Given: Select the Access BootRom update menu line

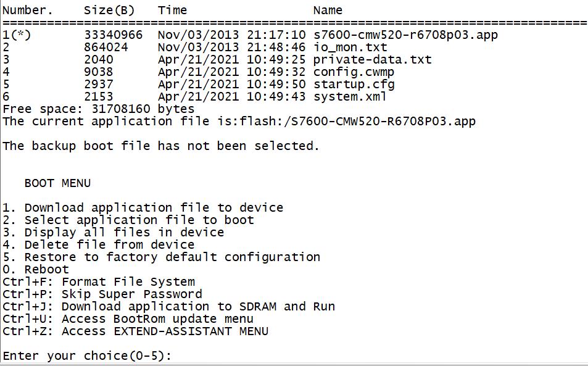Looking at the screenshot, I should (128, 319).
